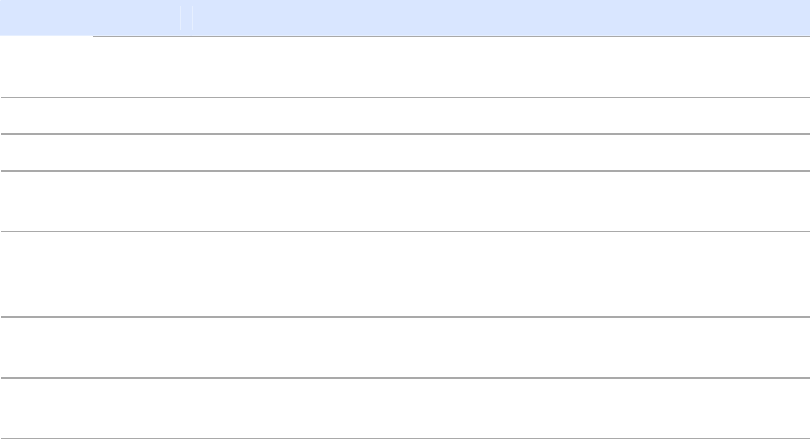
Task: Click the blue header bar's left section
Action: pos(90,18)
